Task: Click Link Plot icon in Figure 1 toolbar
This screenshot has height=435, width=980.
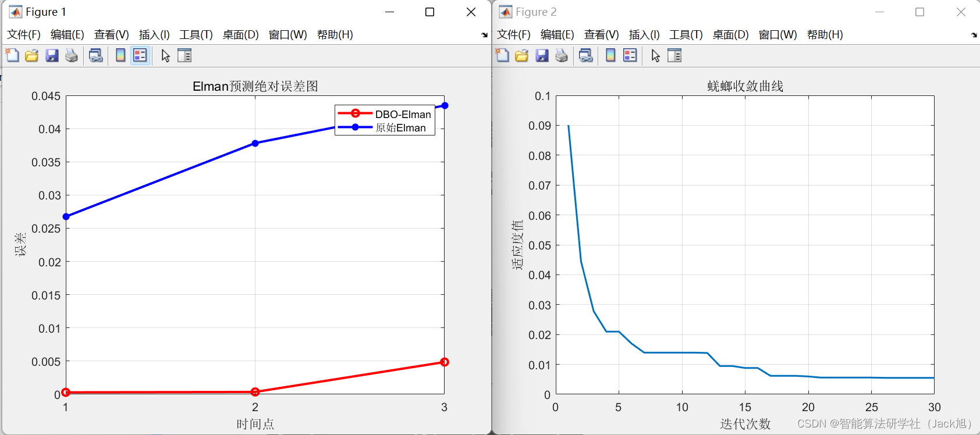Action: coord(96,56)
